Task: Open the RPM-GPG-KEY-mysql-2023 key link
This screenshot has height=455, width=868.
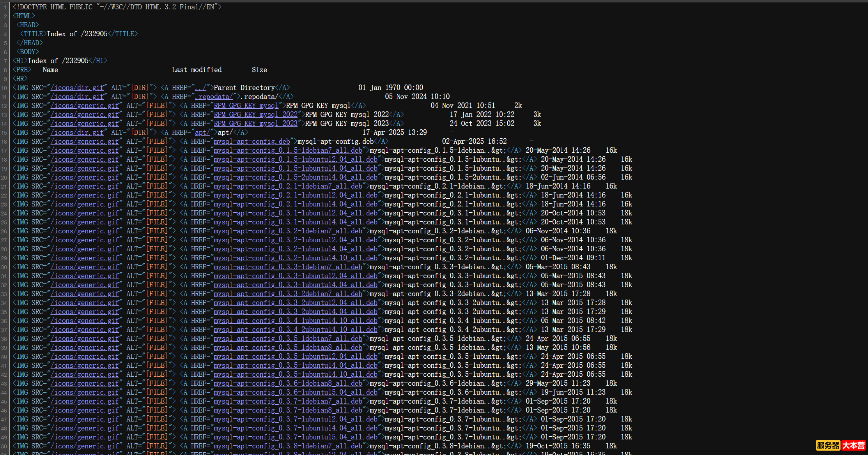Action: tap(255, 123)
